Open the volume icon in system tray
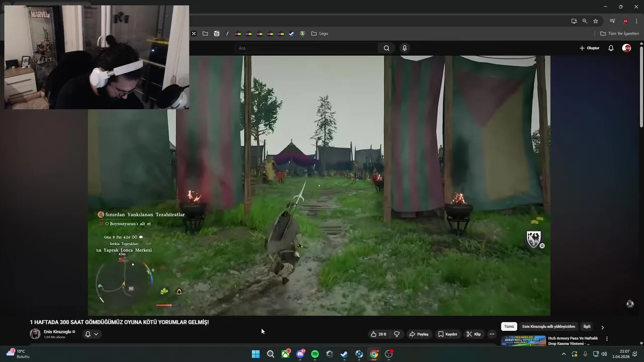Screen dimensions: 644x362 coord(604,354)
